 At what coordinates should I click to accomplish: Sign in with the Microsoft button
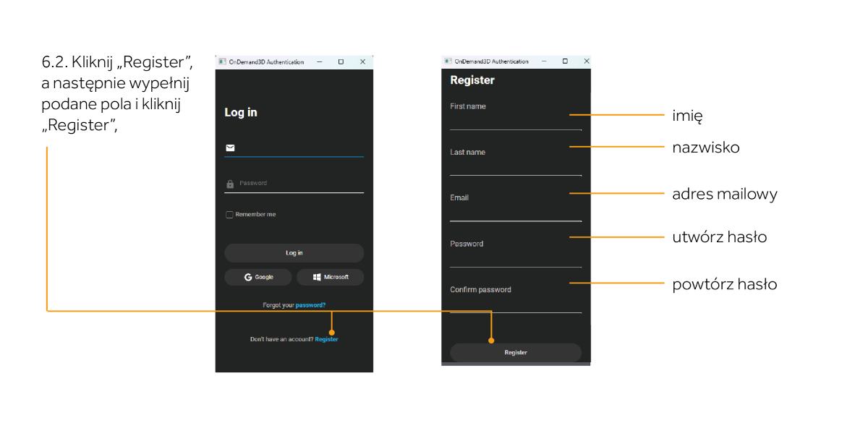click(x=330, y=277)
